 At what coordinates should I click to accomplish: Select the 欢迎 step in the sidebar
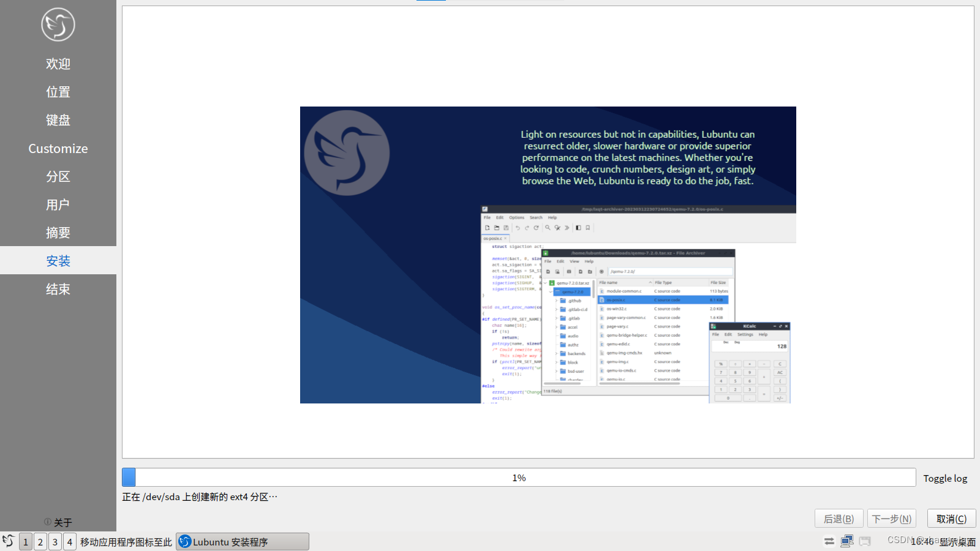click(x=58, y=64)
